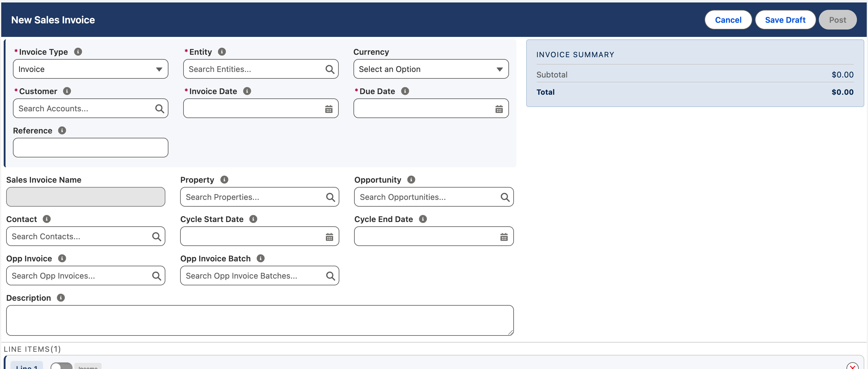Click the Search Entities input field
Screen dimensions: 868x369
(261, 69)
